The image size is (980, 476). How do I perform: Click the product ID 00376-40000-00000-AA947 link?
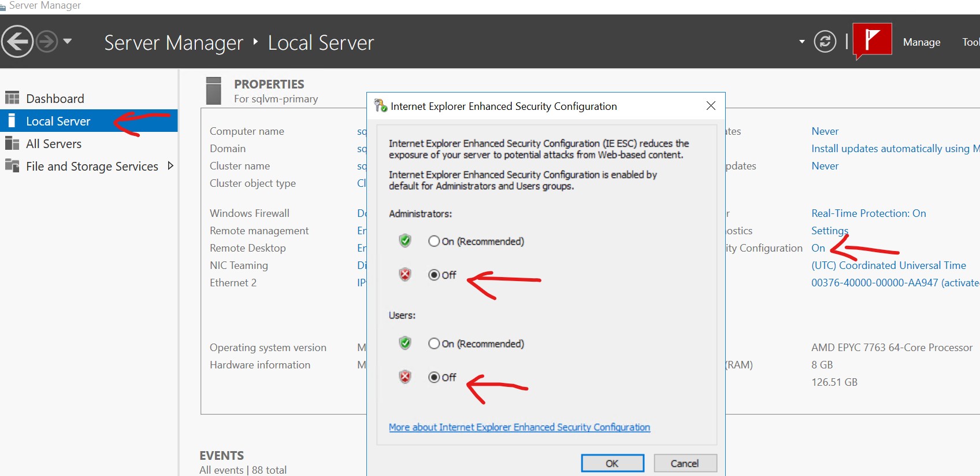(x=896, y=283)
